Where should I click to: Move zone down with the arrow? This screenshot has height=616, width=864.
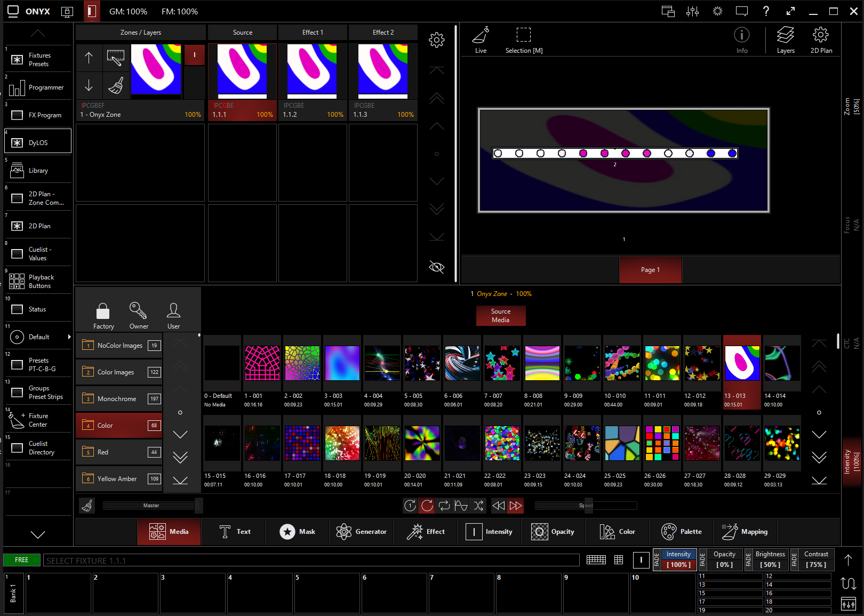(x=89, y=85)
